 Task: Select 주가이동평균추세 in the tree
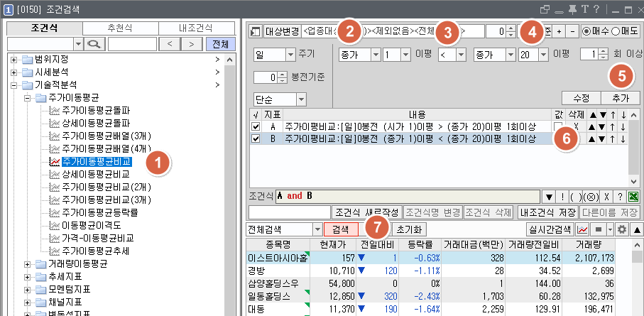(x=97, y=251)
